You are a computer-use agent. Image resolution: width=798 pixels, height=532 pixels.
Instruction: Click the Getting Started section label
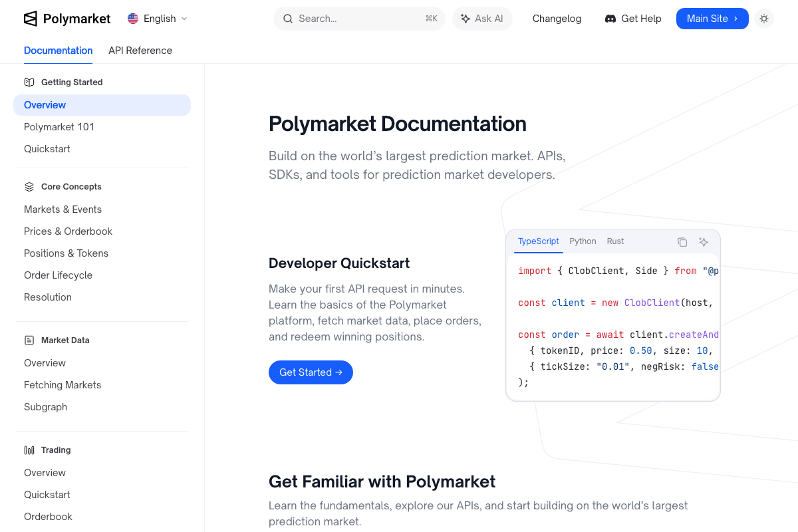72,82
